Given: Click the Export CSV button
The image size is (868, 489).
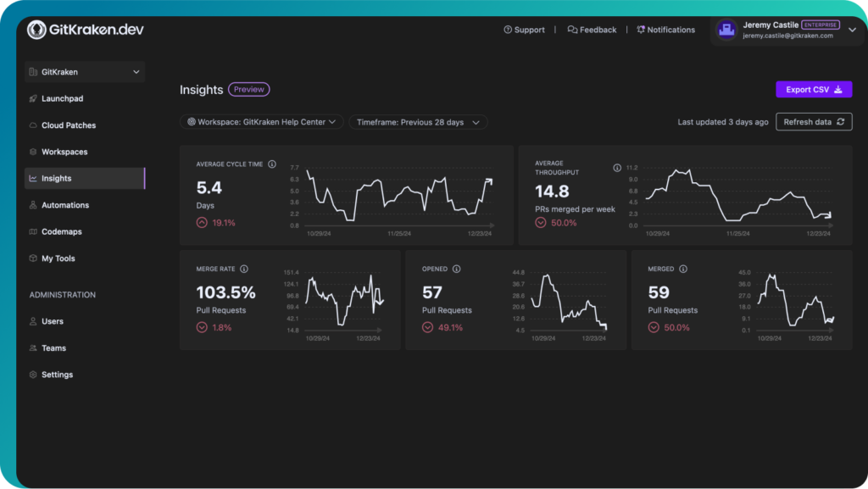Looking at the screenshot, I should (x=814, y=90).
